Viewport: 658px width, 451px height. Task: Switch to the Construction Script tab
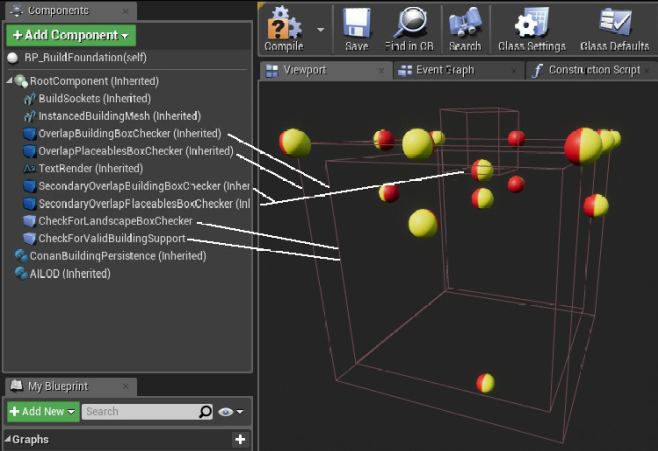[x=590, y=70]
